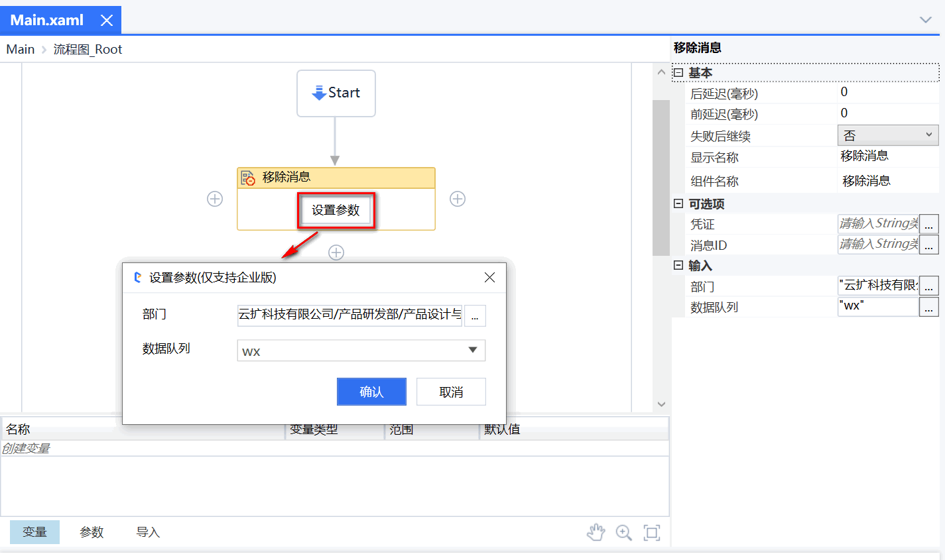Screen dimensions: 945x560
Task: Click the 移除消息 properties panel title
Action: click(x=698, y=48)
